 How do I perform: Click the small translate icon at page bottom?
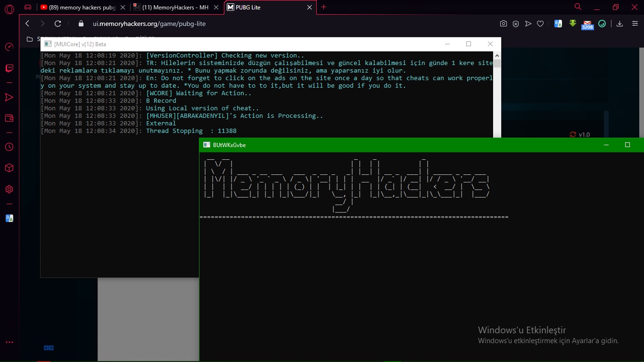(x=49, y=348)
